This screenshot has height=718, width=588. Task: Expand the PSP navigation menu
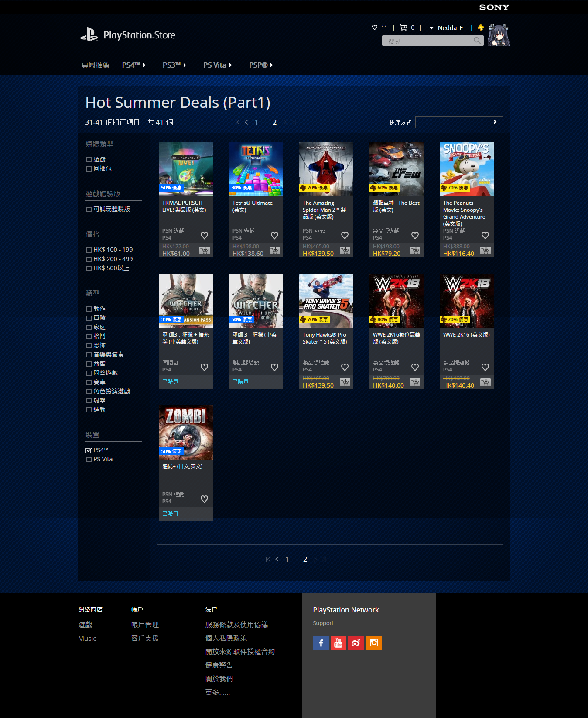261,65
